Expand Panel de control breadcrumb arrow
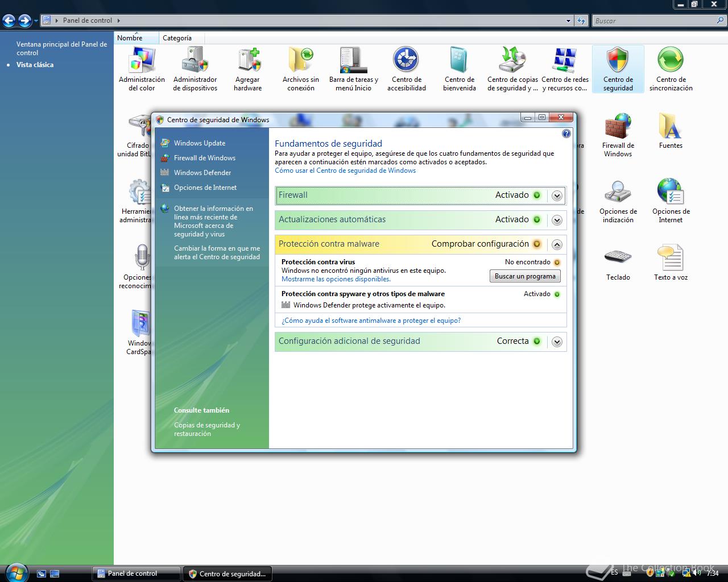The image size is (728, 582). (x=119, y=20)
